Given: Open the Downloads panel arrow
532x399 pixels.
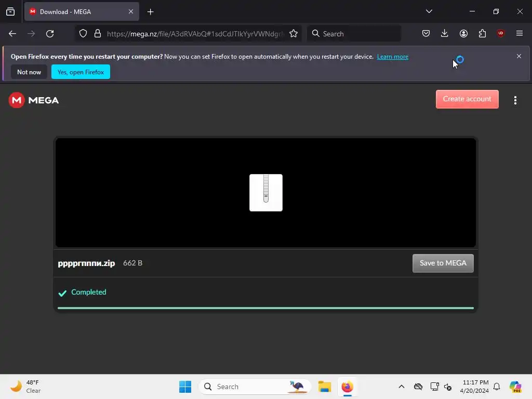Looking at the screenshot, I should [445, 33].
